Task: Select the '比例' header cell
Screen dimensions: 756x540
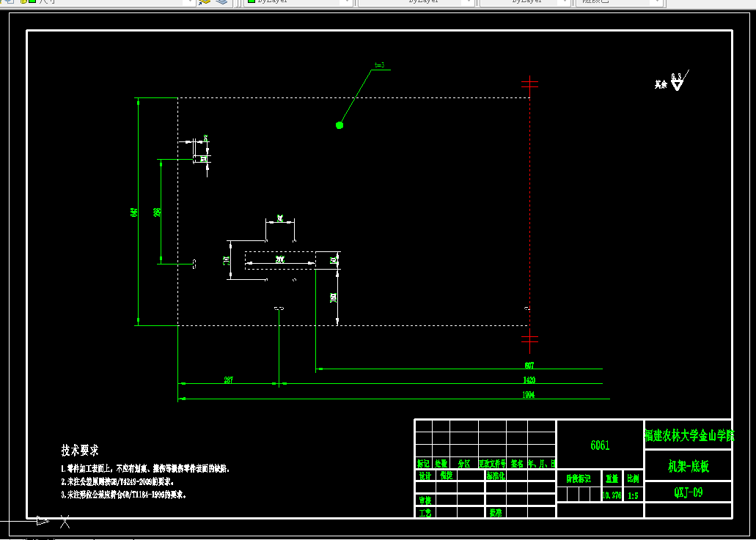Action: pos(633,479)
